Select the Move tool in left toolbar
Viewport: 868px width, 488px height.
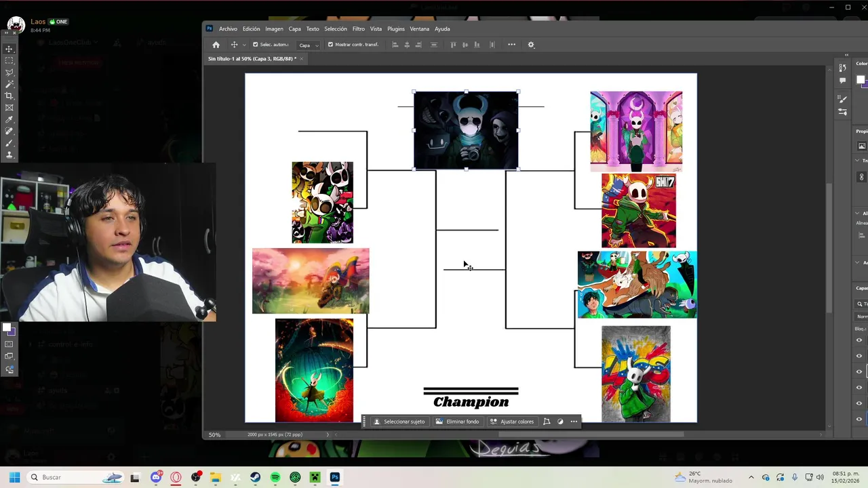coord(9,49)
